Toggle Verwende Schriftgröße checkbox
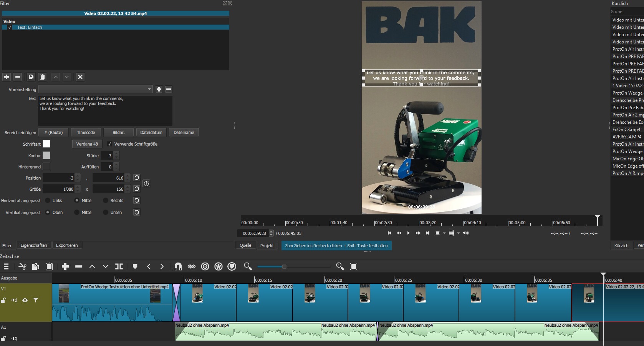 (x=109, y=144)
